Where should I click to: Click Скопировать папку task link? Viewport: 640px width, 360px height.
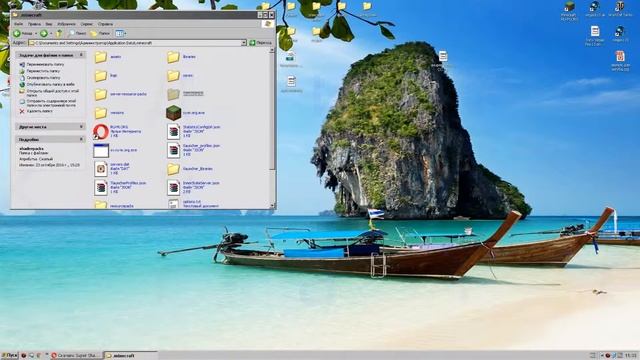click(x=43, y=78)
